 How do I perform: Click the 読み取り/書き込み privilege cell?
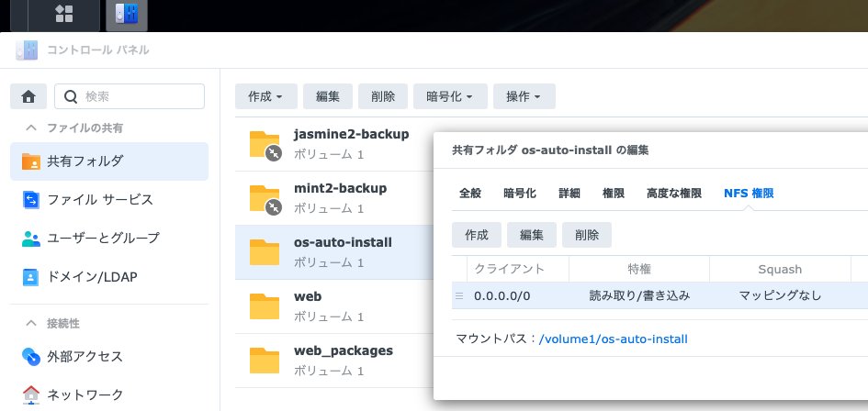pos(639,296)
